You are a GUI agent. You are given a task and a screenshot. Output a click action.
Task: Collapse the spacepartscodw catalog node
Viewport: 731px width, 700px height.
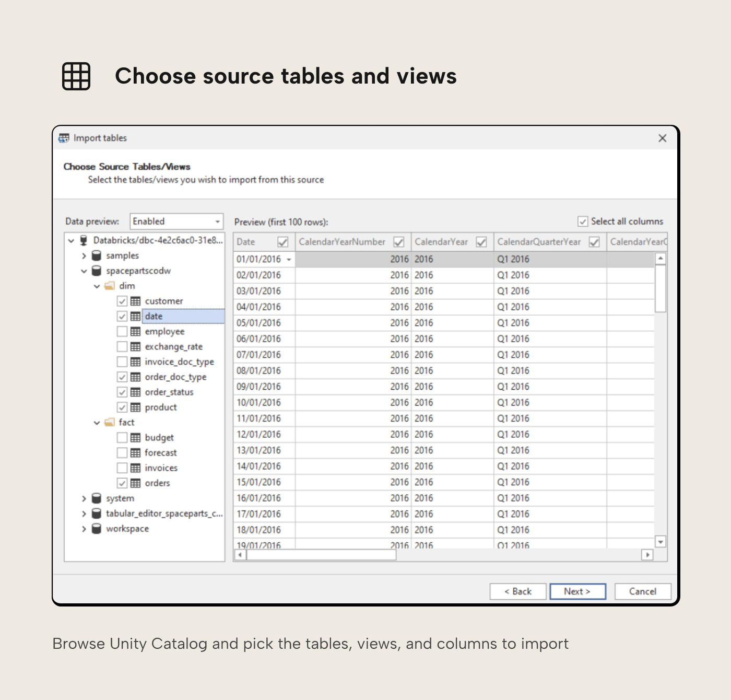(x=84, y=271)
